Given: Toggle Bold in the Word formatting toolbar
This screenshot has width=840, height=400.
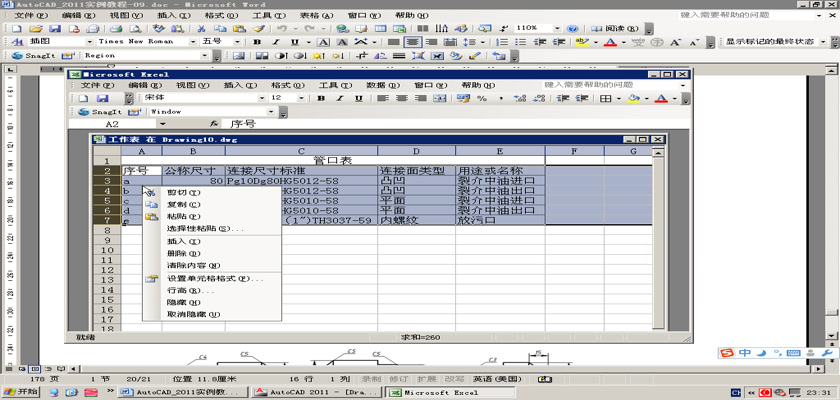Looking at the screenshot, I should [257, 42].
